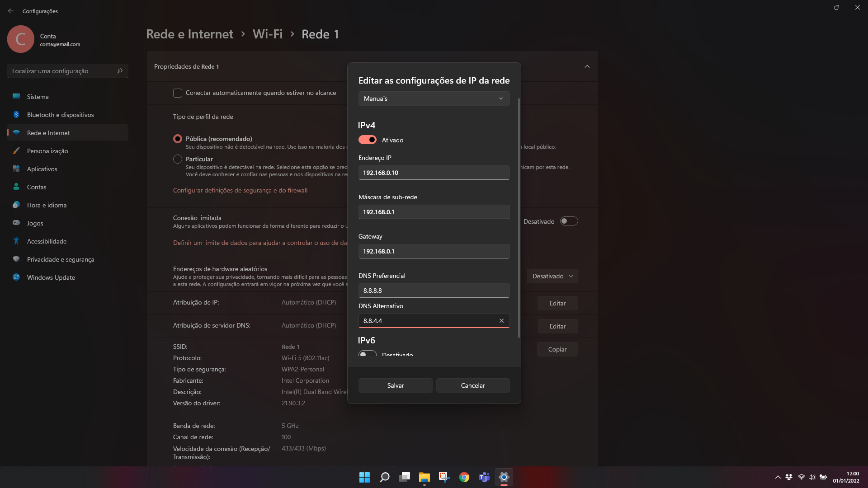The height and width of the screenshot is (488, 868).
Task: Click the Jogos controller icon
Action: 16,223
